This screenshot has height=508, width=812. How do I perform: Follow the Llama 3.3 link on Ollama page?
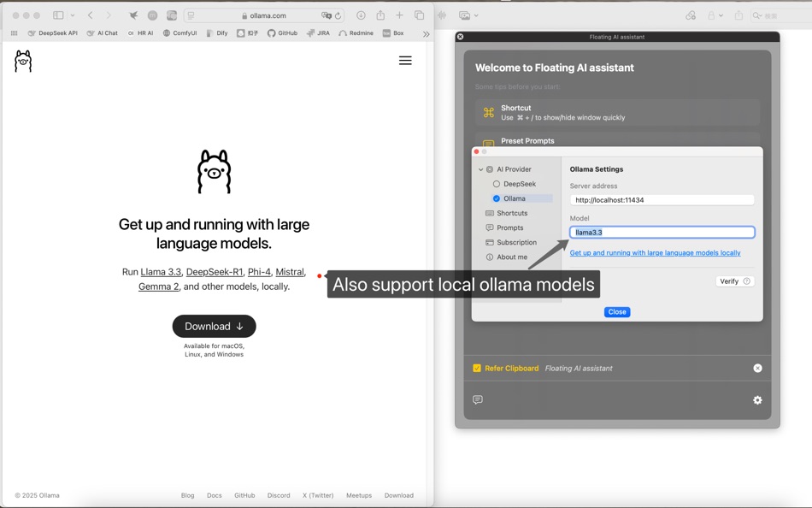point(161,272)
